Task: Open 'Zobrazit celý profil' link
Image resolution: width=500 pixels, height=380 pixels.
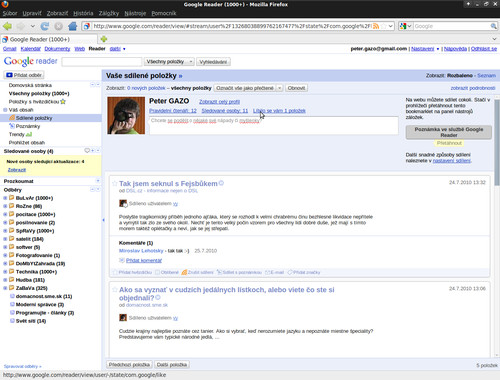Action: point(219,102)
